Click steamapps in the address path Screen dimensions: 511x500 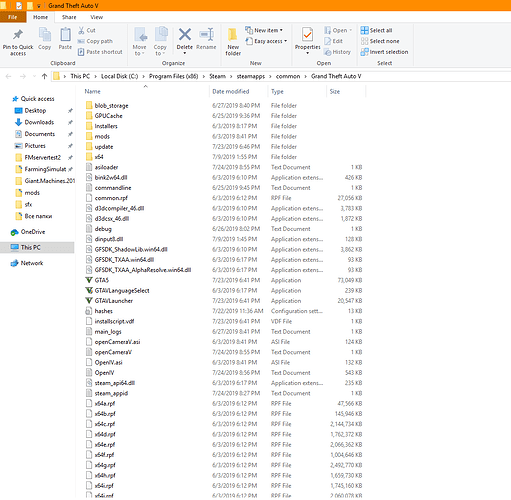[251, 76]
